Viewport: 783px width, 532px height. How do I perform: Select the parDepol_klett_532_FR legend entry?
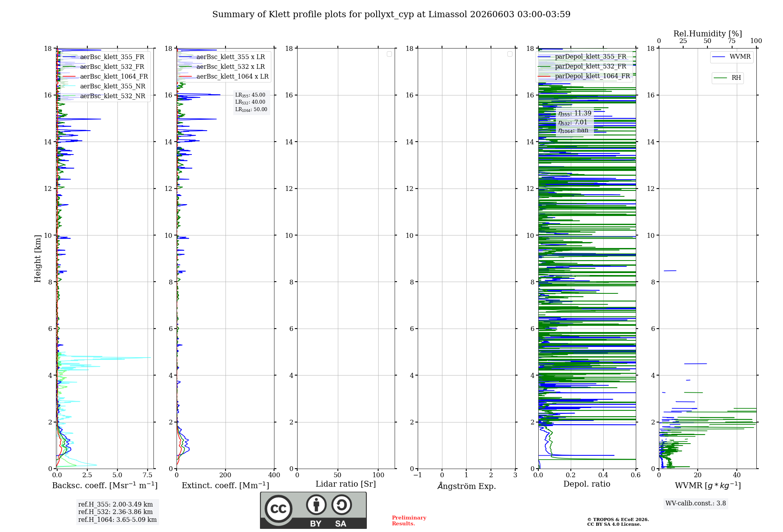pos(583,66)
